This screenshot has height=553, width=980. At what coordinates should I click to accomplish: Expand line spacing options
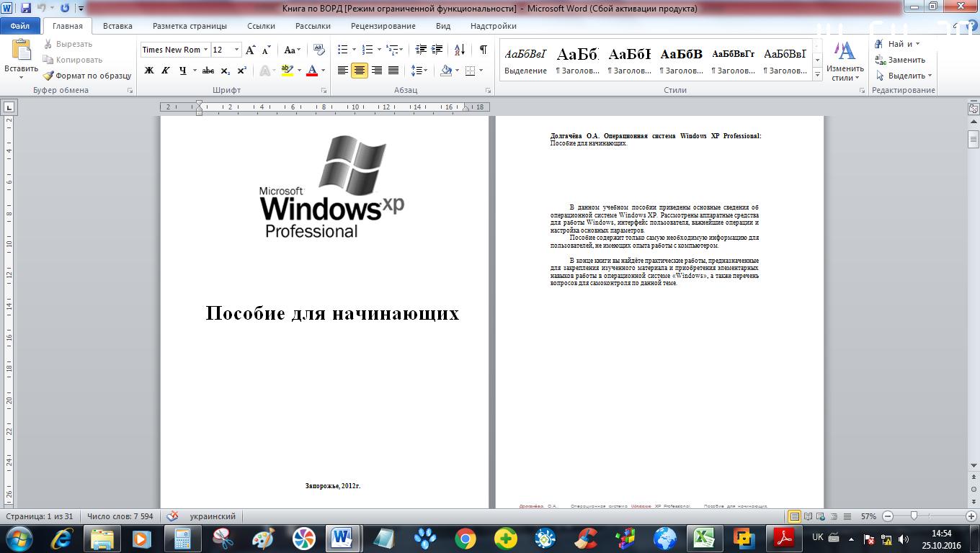pos(419,71)
